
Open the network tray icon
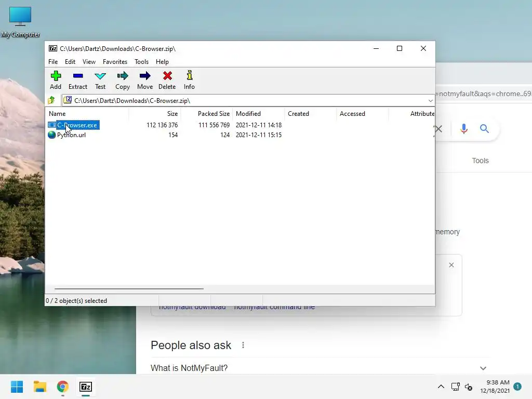coord(455,387)
